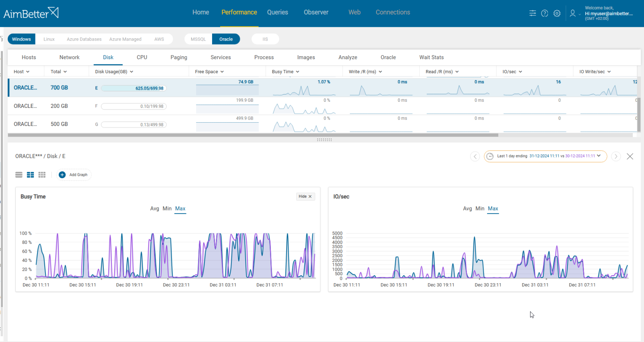Viewport: 644px width, 342px height.
Task: Open the Web menu
Action: (355, 12)
